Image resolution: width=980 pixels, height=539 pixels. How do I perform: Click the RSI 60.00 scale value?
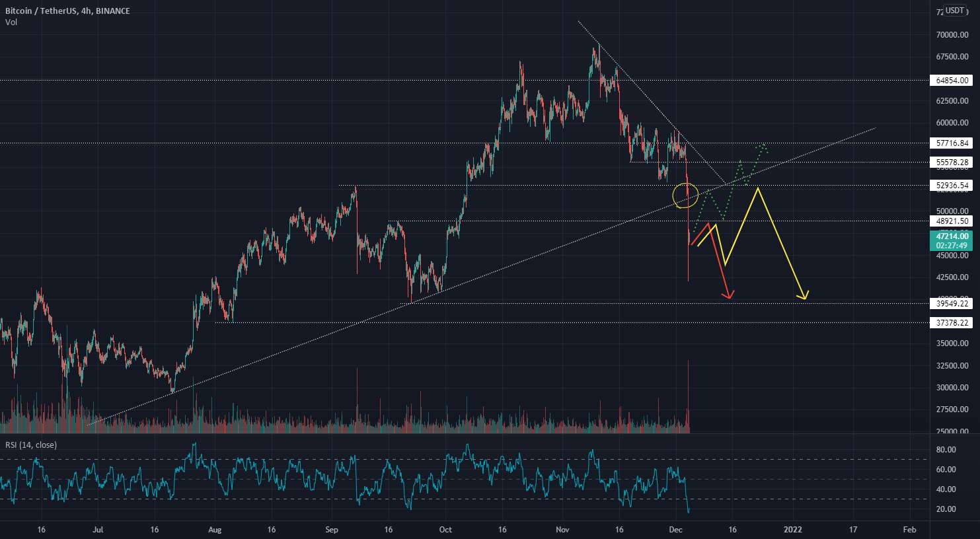[946, 470]
